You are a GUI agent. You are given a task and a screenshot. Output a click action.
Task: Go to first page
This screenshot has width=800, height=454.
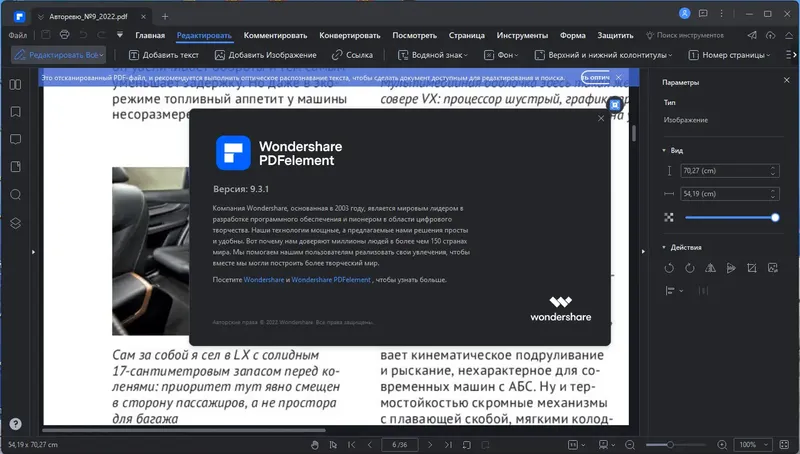pyautogui.click(x=352, y=445)
